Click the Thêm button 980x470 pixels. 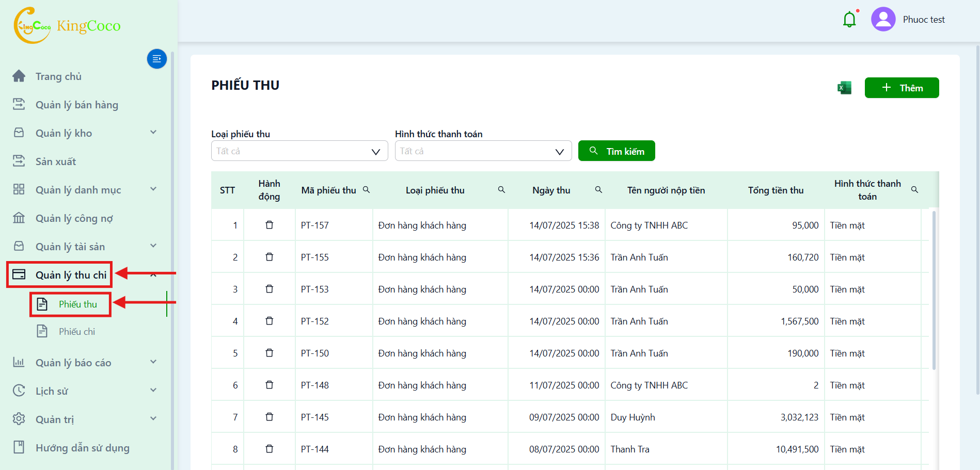tap(902, 88)
